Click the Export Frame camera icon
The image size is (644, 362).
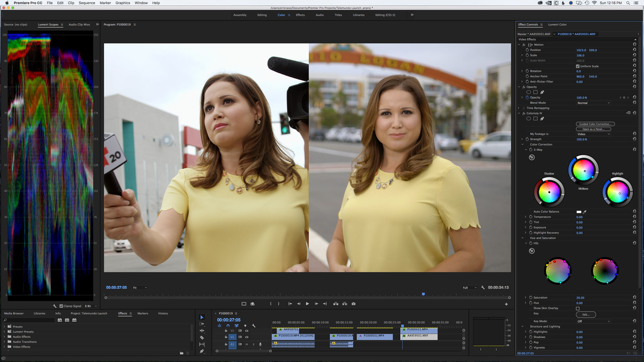(x=354, y=304)
